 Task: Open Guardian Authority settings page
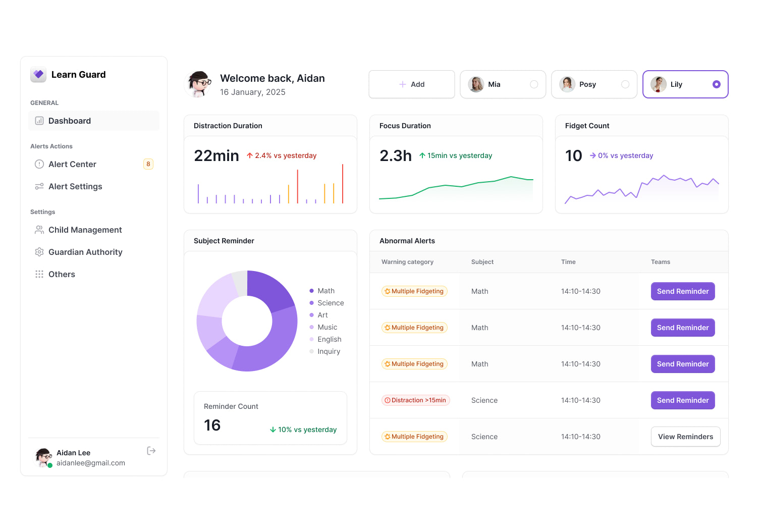(85, 252)
